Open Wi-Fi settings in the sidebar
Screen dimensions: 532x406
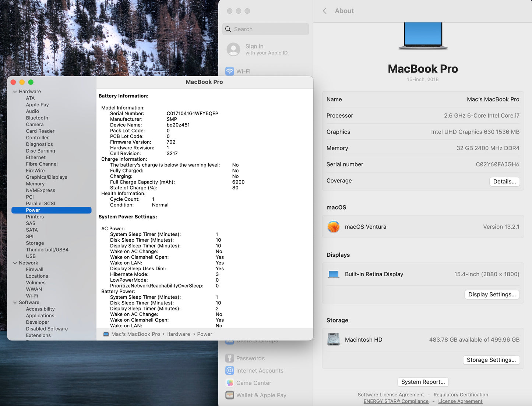(x=241, y=71)
